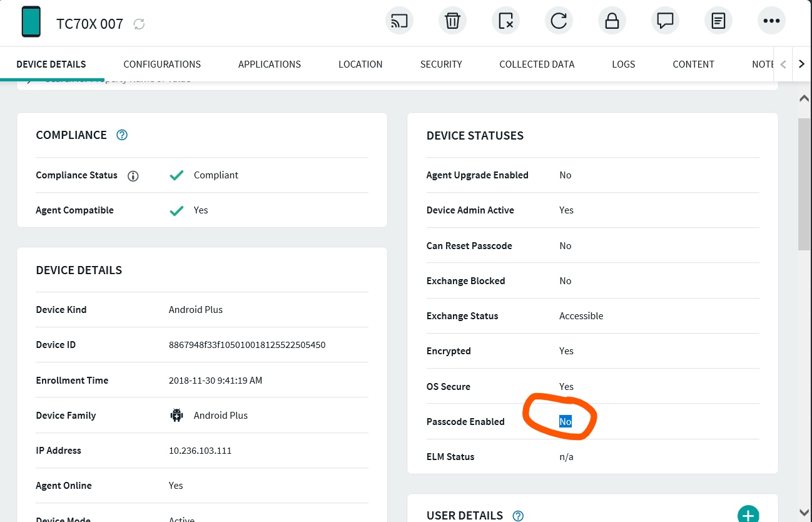The height and width of the screenshot is (522, 812).
Task: Click the script document icon
Action: point(718,21)
